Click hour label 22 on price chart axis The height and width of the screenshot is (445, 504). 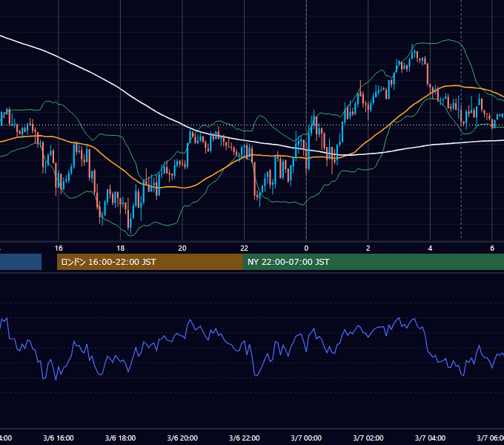(x=245, y=248)
